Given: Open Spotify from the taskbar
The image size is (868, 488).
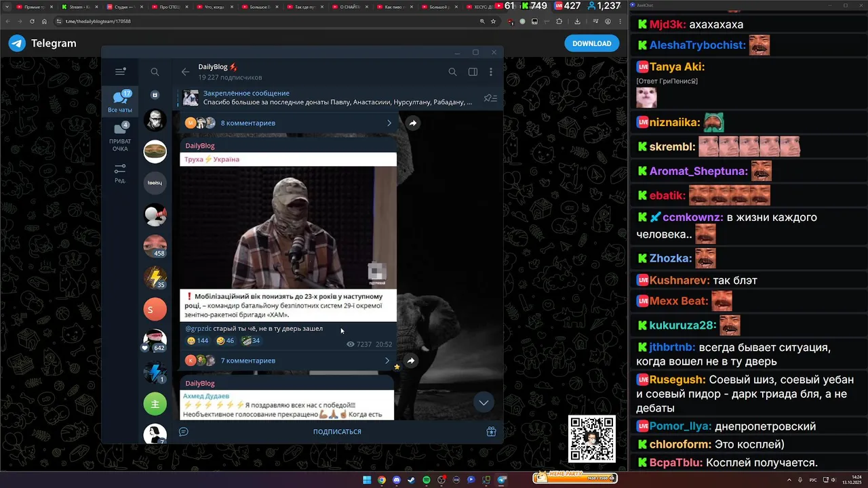Looking at the screenshot, I should click(x=427, y=480).
